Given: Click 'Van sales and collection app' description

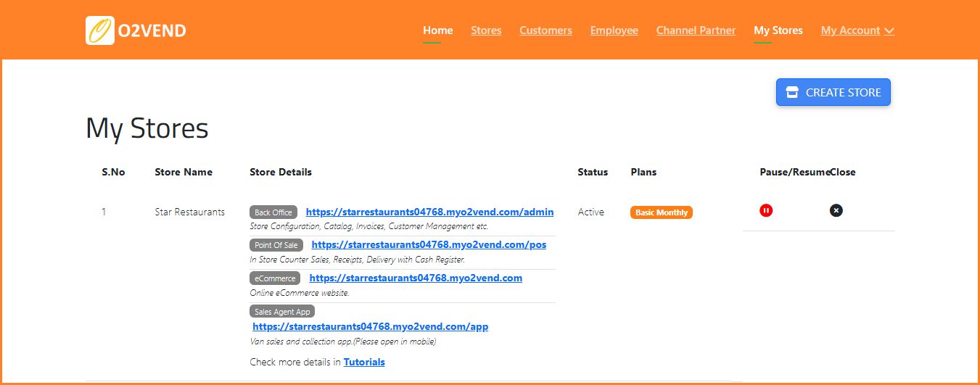Looking at the screenshot, I should click(344, 341).
